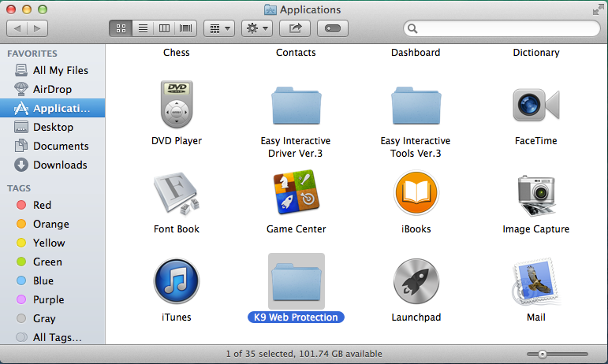This screenshot has width=608, height=364.
Task: Click the TAGS sidebar heading
Action: pyautogui.click(x=19, y=188)
